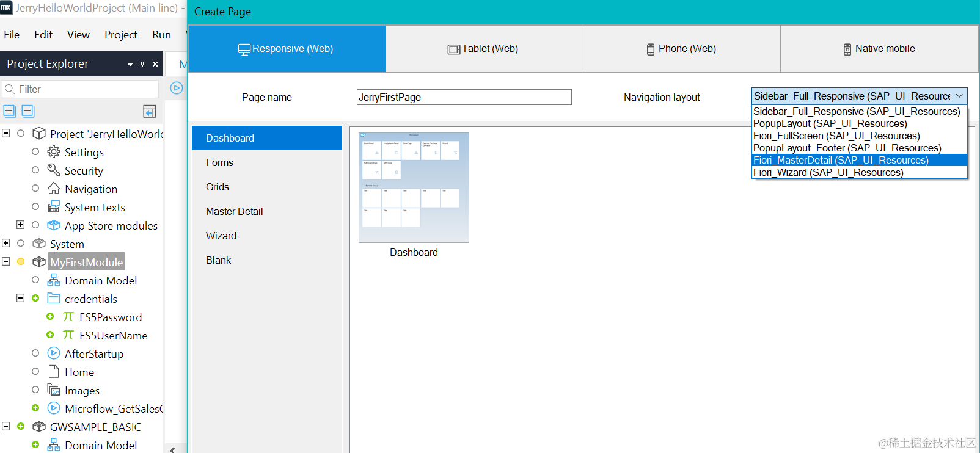This screenshot has height=453, width=980.
Task: Click the Settings gear icon in Project Explorer
Action: pos(54,152)
